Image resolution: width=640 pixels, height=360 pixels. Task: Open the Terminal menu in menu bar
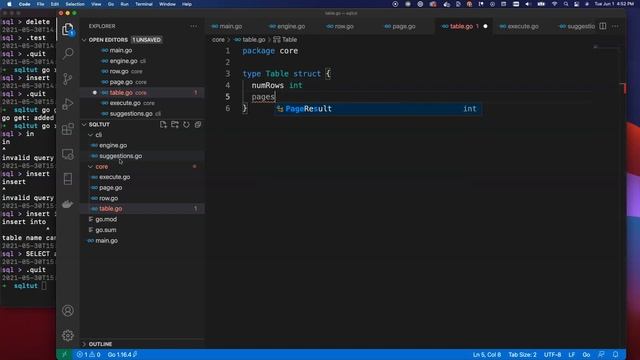pyautogui.click(x=144, y=4)
